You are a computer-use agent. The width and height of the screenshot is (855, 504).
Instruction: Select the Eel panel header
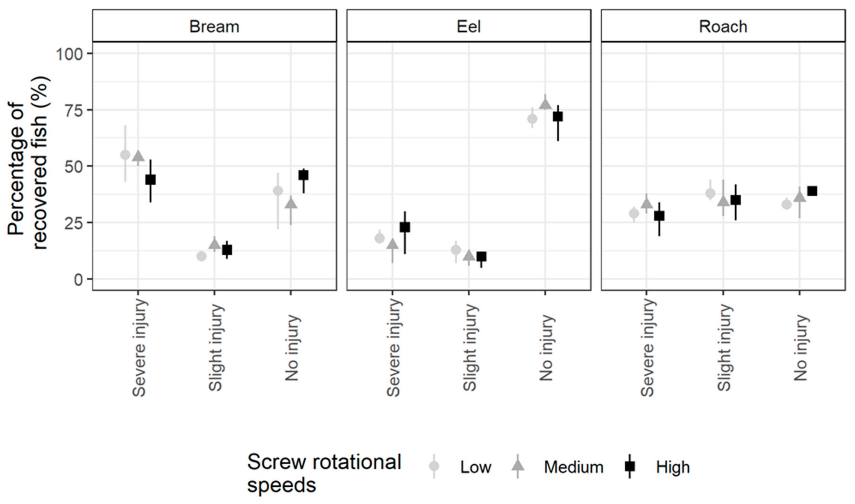[469, 26]
